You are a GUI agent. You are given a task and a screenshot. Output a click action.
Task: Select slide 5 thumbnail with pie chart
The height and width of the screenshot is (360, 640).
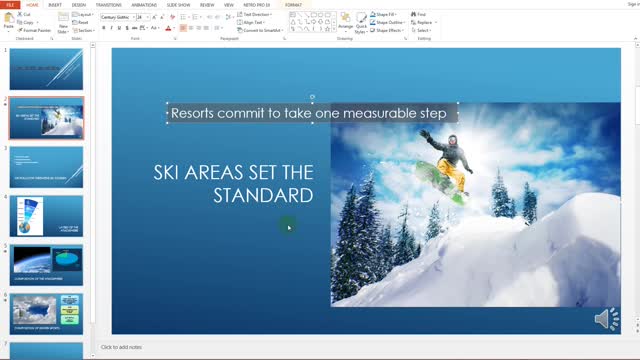tap(46, 265)
